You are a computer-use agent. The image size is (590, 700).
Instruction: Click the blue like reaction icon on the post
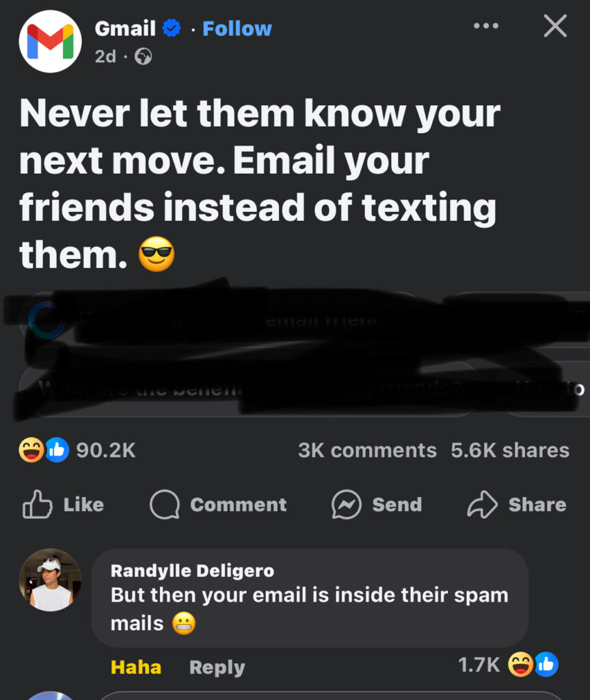point(57,450)
